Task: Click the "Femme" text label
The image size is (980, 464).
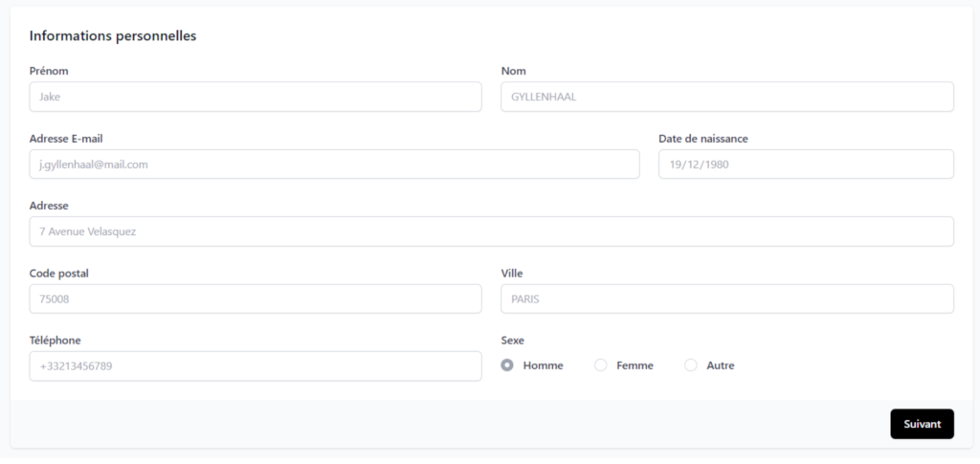Action: pyautogui.click(x=635, y=365)
